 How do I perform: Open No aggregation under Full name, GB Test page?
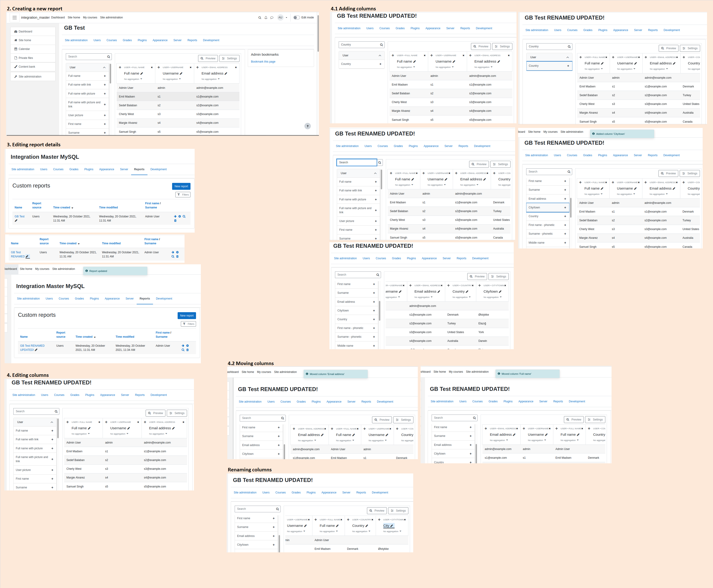coord(133,79)
